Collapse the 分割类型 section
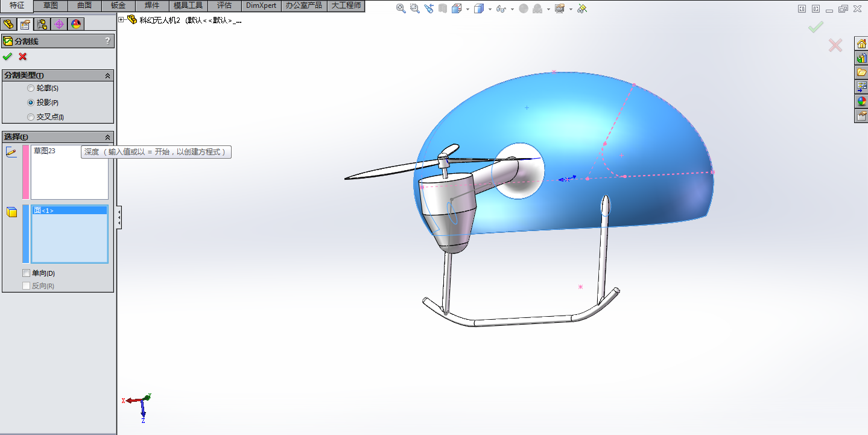The width and height of the screenshot is (868, 435). pos(108,75)
